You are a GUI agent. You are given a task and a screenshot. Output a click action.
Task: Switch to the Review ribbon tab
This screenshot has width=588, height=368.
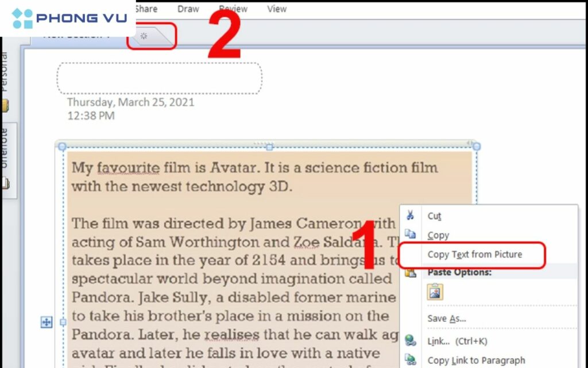pos(233,9)
